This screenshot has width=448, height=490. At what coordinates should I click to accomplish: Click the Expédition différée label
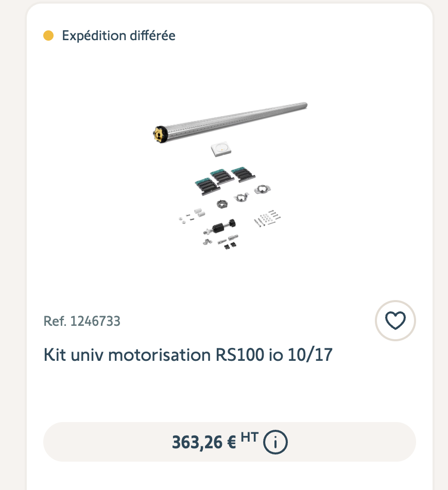pyautogui.click(x=118, y=36)
